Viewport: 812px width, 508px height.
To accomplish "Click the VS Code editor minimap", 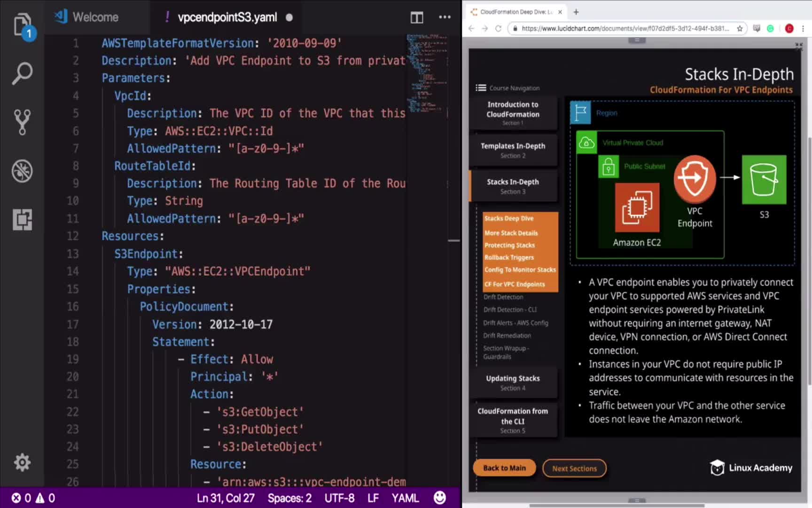I will [x=427, y=73].
